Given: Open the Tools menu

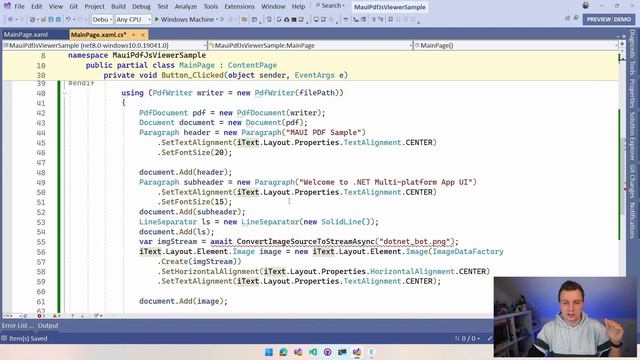Looking at the screenshot, I should pyautogui.click(x=211, y=7).
